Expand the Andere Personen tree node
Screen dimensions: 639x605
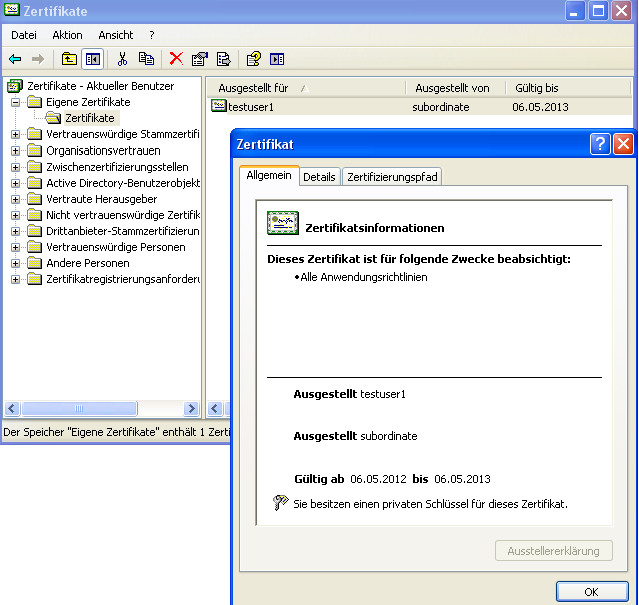point(15,263)
